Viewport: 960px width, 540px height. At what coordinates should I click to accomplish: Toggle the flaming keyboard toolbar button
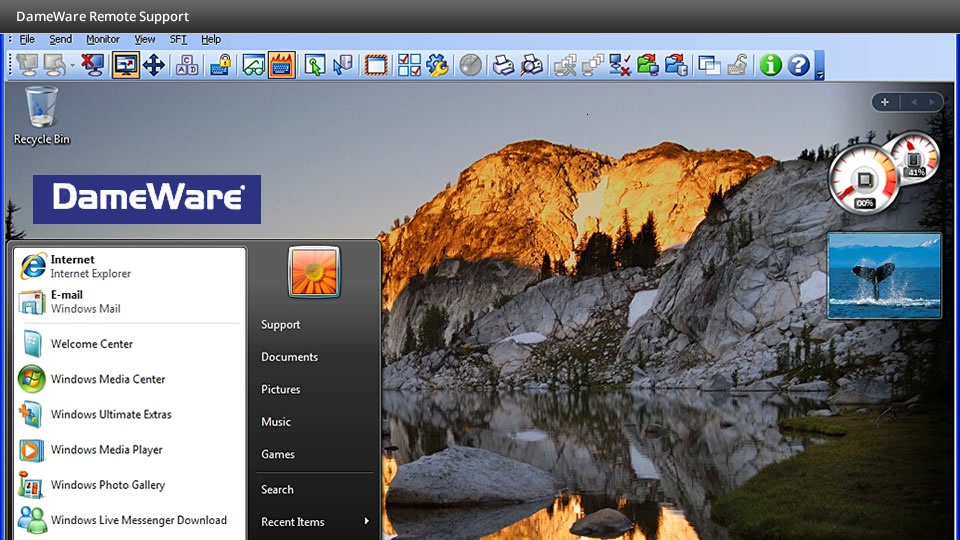(282, 65)
